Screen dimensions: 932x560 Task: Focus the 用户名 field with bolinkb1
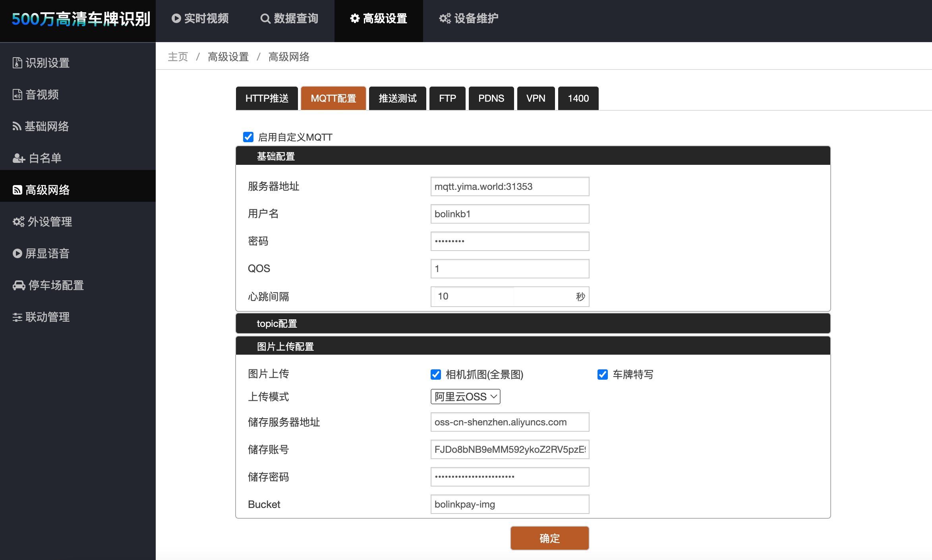[x=510, y=214]
